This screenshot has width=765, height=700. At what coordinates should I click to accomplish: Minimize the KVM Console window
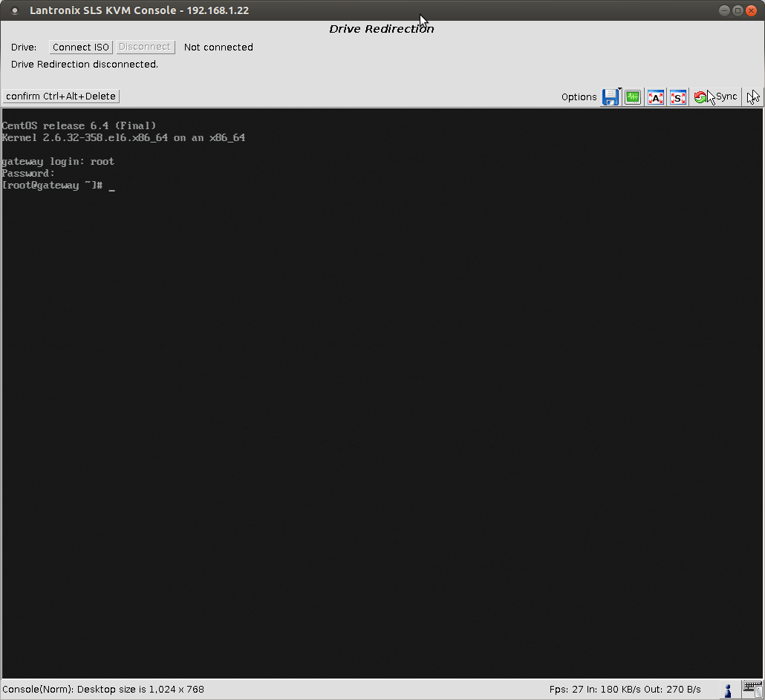pyautogui.click(x=725, y=10)
